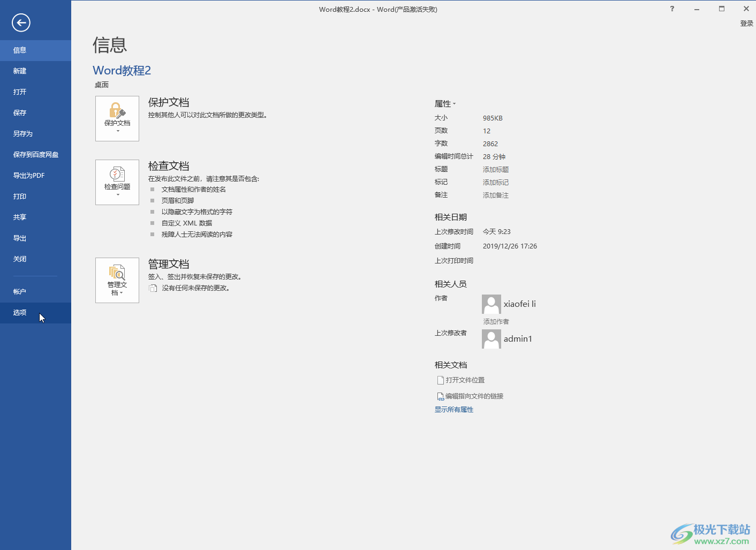Click the 相关日期 heading
Viewport: 756px width, 550px height.
click(x=451, y=217)
